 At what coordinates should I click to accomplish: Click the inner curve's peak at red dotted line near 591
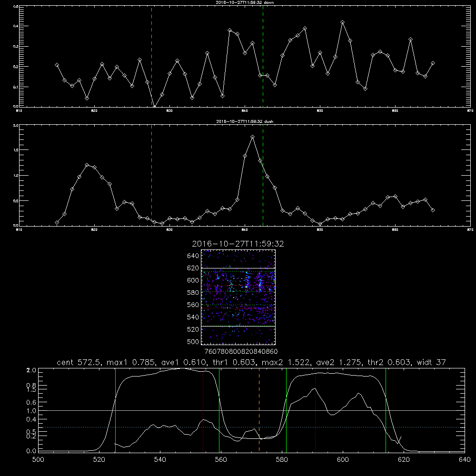[x=315, y=388]
